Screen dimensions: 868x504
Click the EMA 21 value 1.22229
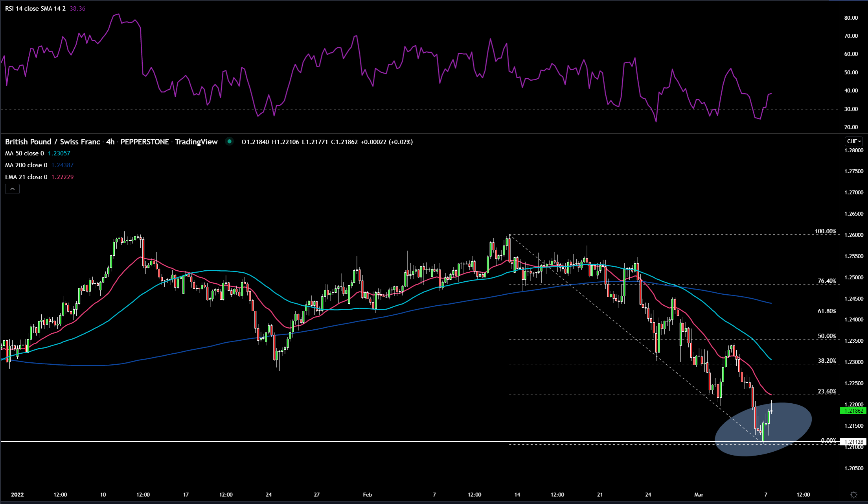[x=63, y=177]
